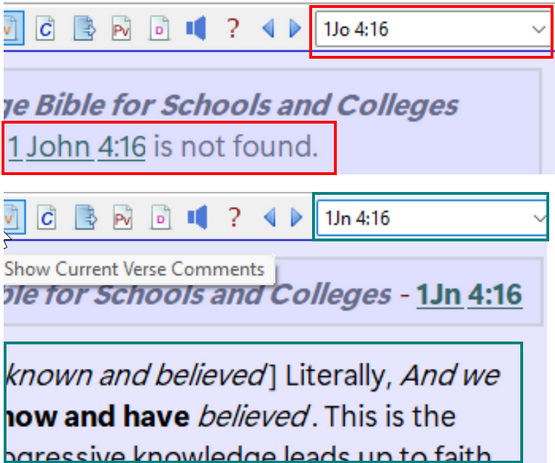Click the speaker icon in the 1Jo 4:16 toolbar

click(x=196, y=28)
